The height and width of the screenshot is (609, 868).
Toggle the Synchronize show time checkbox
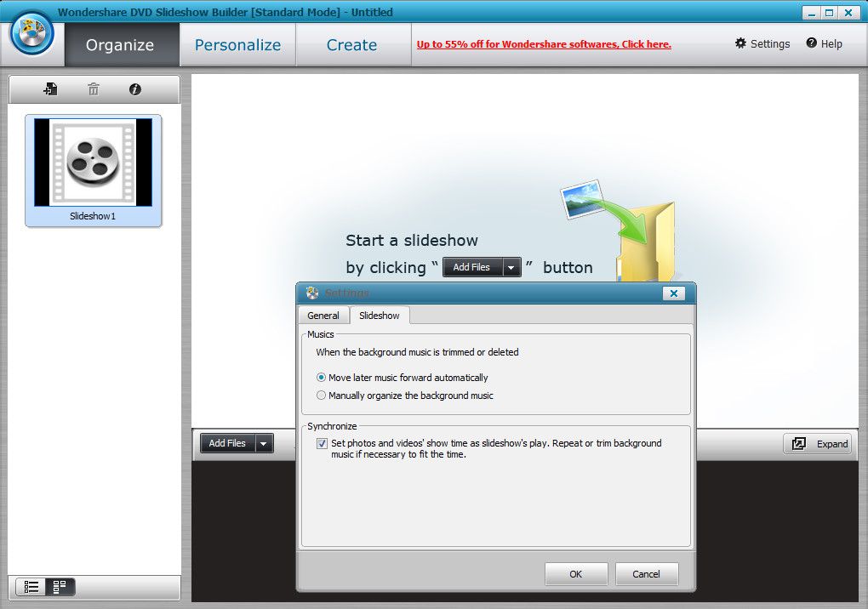pyautogui.click(x=322, y=444)
